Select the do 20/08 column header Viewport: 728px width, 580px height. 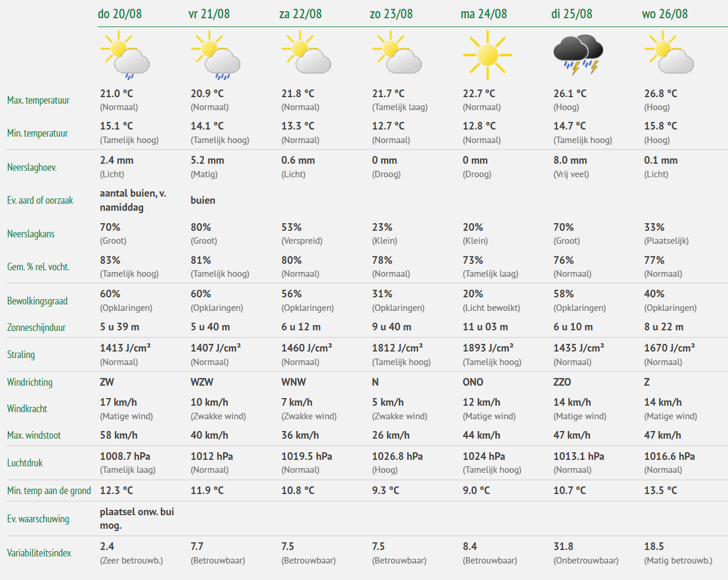(120, 14)
